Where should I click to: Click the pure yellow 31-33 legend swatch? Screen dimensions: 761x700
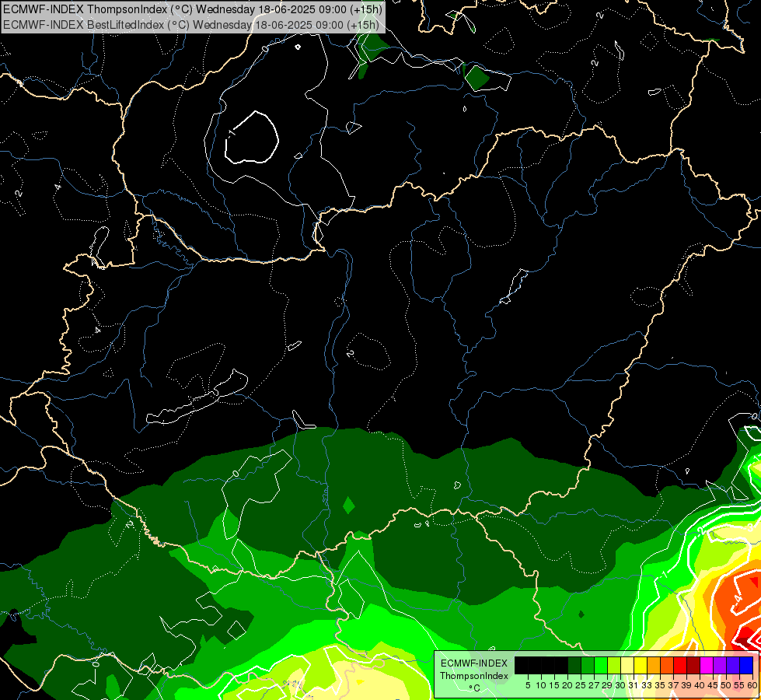641,665
